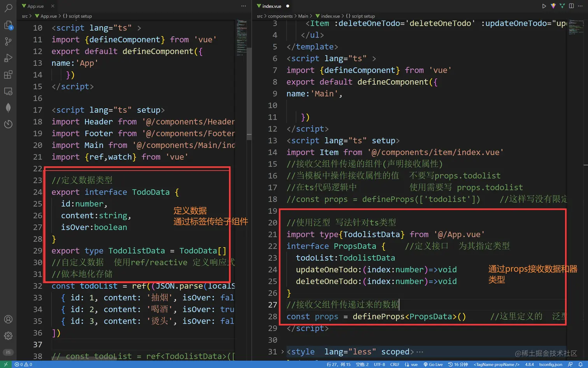The image size is (588, 368).
Task: Click 'isOver:boolean' on line 27
Action: coord(94,227)
